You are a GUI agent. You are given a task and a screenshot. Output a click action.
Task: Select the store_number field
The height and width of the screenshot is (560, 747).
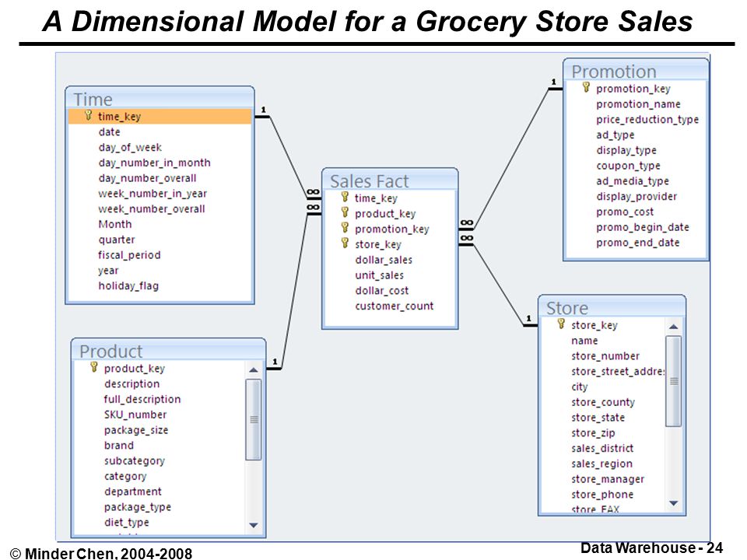point(605,355)
